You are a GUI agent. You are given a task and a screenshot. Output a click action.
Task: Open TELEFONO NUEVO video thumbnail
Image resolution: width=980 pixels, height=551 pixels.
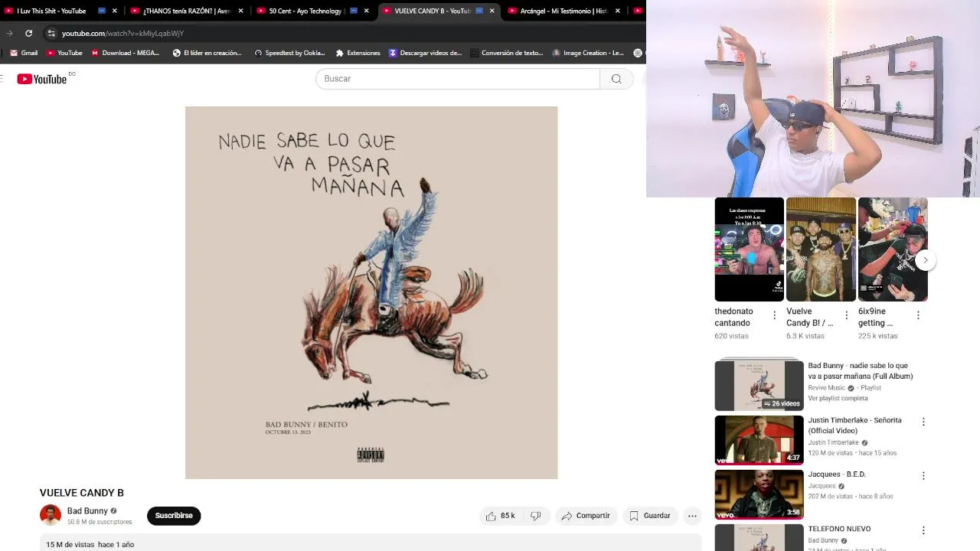759,537
